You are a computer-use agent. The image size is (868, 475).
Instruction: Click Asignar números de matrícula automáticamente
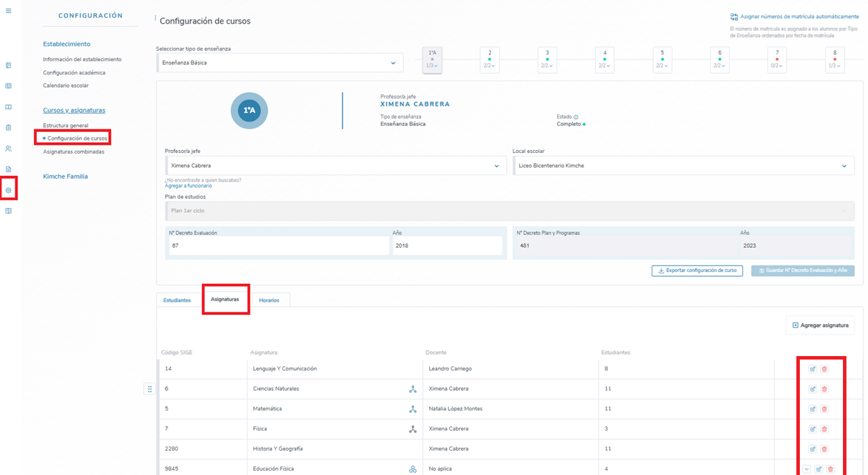pos(794,17)
